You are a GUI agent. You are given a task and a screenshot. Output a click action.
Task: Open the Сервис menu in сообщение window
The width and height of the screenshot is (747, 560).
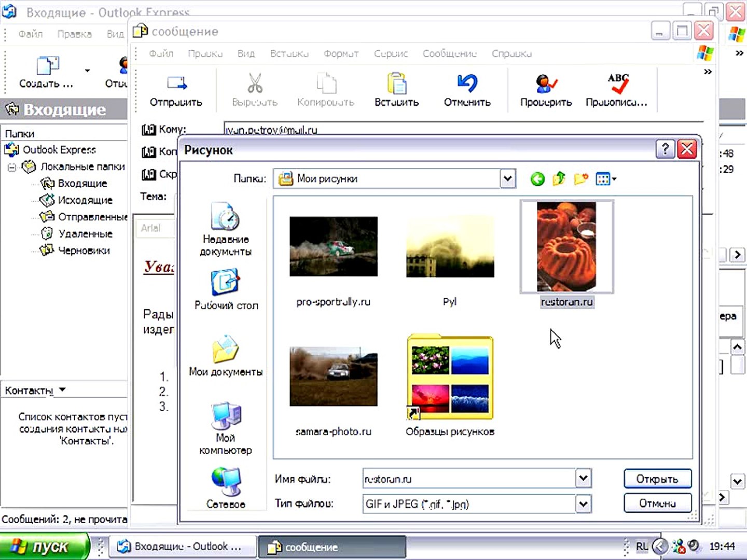click(391, 53)
